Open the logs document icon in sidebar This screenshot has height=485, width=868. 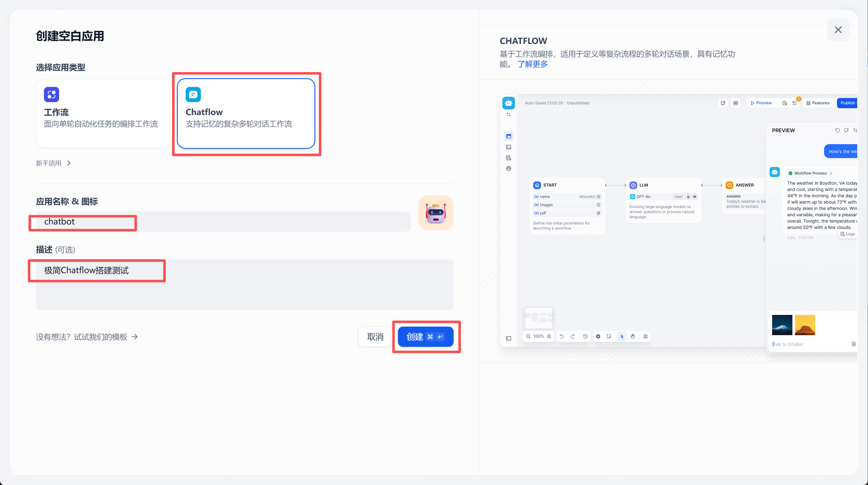(x=508, y=158)
